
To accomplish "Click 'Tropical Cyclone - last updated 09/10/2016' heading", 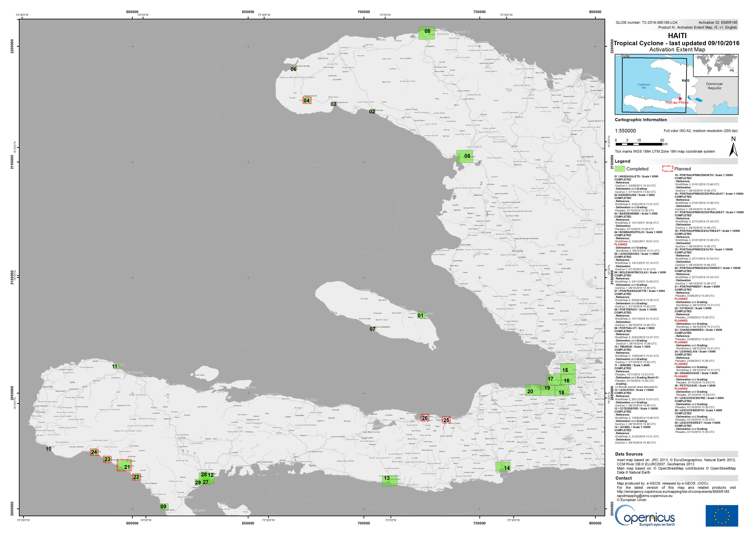I will pyautogui.click(x=677, y=43).
